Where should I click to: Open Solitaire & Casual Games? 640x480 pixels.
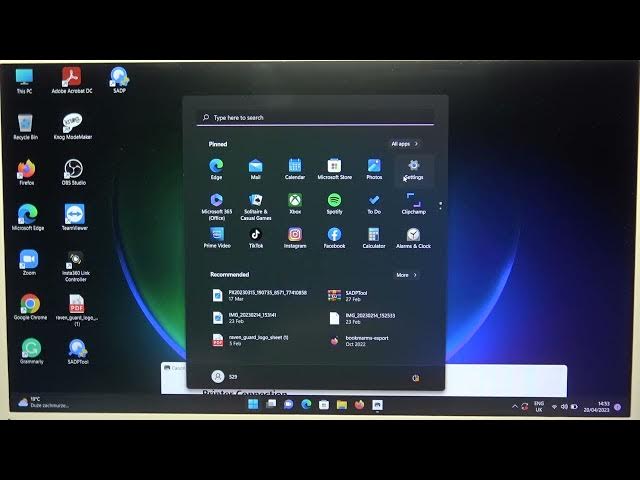256,207
